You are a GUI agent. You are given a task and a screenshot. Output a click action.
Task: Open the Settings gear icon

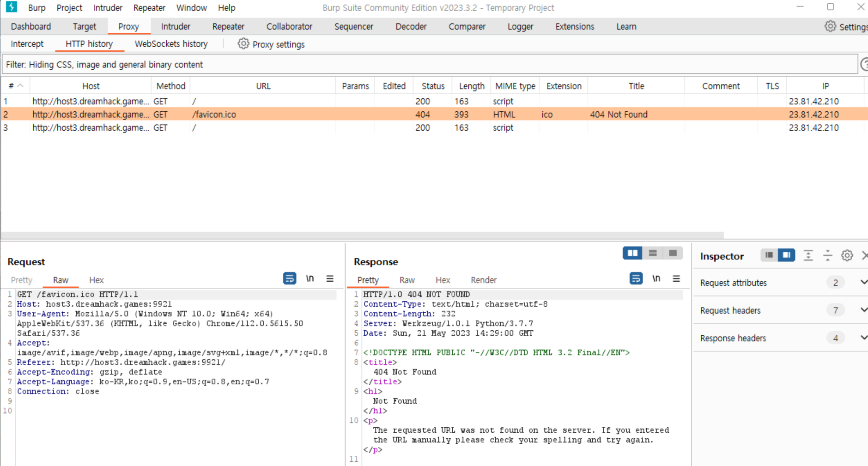tap(830, 26)
